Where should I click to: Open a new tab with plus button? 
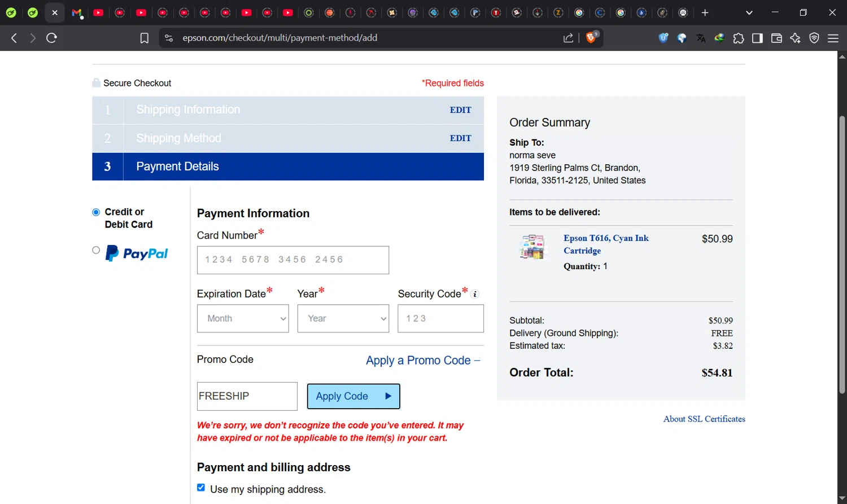click(x=705, y=12)
